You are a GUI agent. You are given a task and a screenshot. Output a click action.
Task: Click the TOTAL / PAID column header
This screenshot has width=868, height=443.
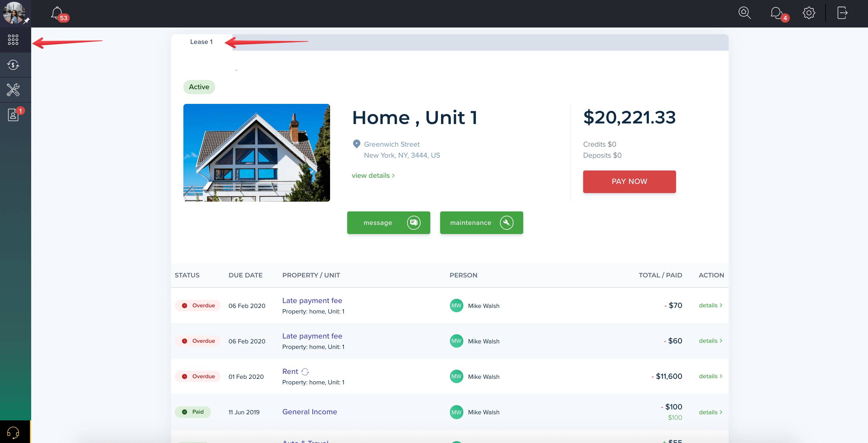pos(660,275)
